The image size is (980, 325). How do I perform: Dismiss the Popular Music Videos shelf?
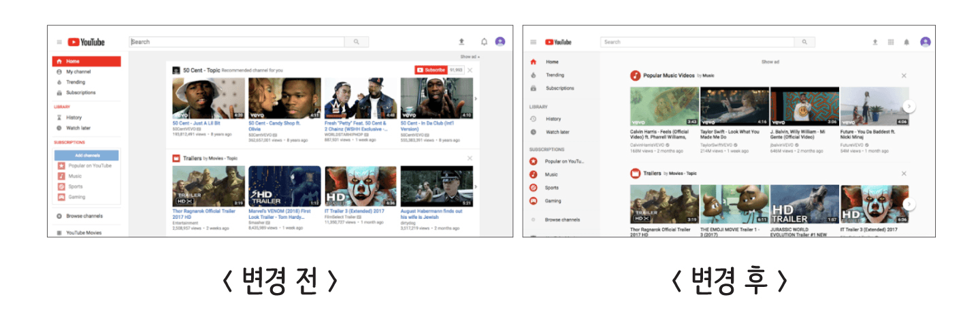coord(904,75)
